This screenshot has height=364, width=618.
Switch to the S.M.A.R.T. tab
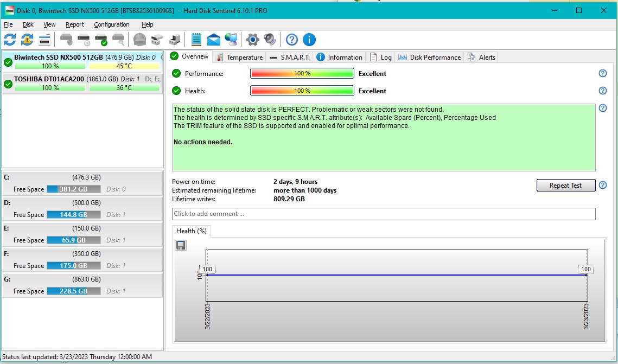[289, 57]
